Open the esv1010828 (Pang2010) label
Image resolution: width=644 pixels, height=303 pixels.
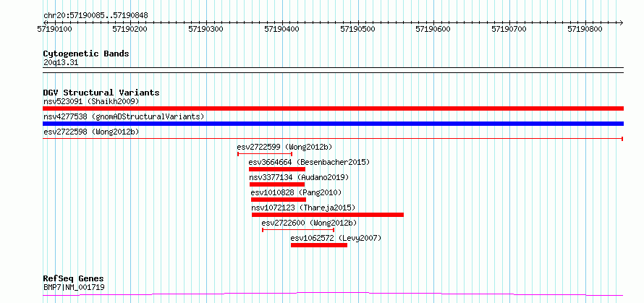(x=296, y=192)
